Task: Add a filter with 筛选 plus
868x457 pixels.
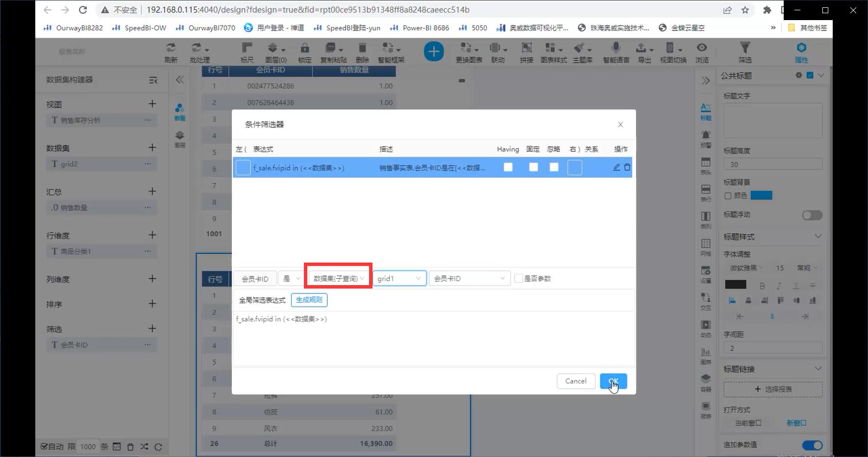Action: (152, 329)
